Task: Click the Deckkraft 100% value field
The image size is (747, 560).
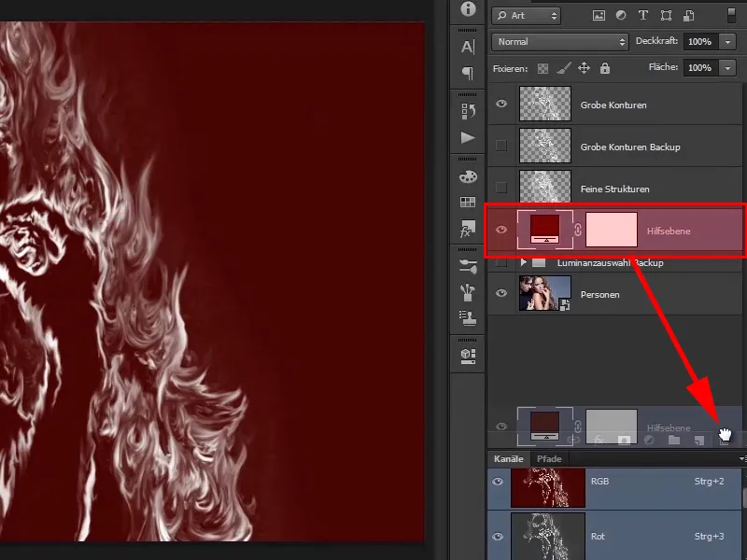Action: coord(701,42)
